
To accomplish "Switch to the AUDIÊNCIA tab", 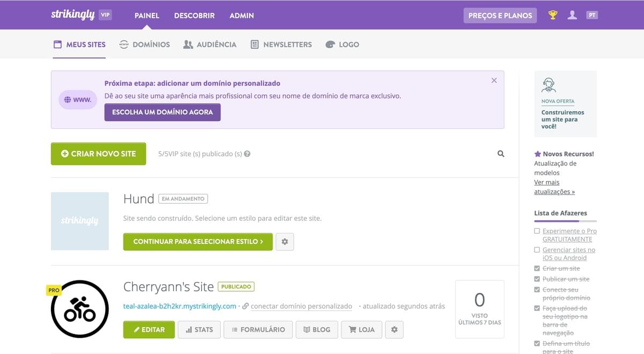I will click(210, 45).
